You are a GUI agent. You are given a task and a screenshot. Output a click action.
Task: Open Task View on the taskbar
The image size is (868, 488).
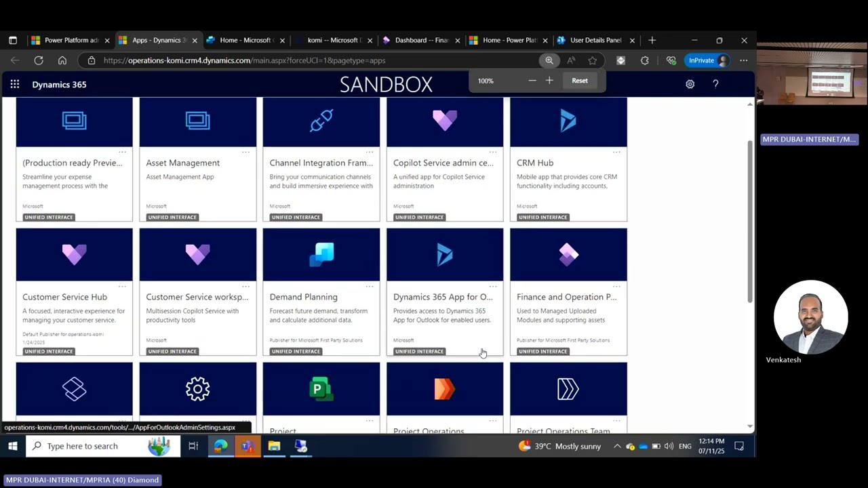[193, 446]
